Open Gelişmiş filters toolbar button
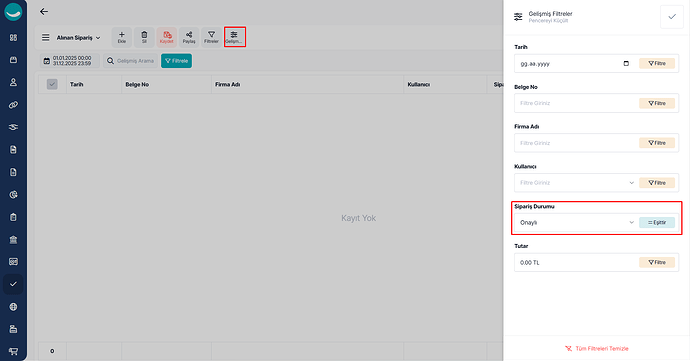 click(x=234, y=37)
